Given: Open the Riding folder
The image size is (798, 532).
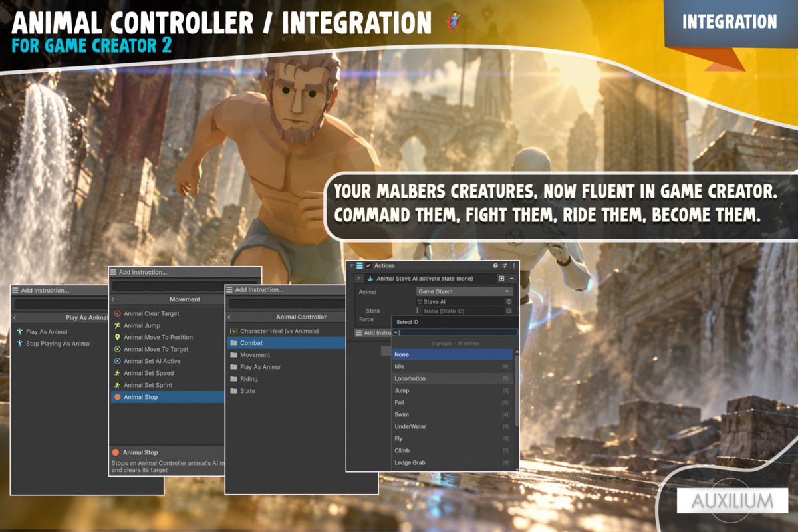Looking at the screenshot, I should 285,379.
